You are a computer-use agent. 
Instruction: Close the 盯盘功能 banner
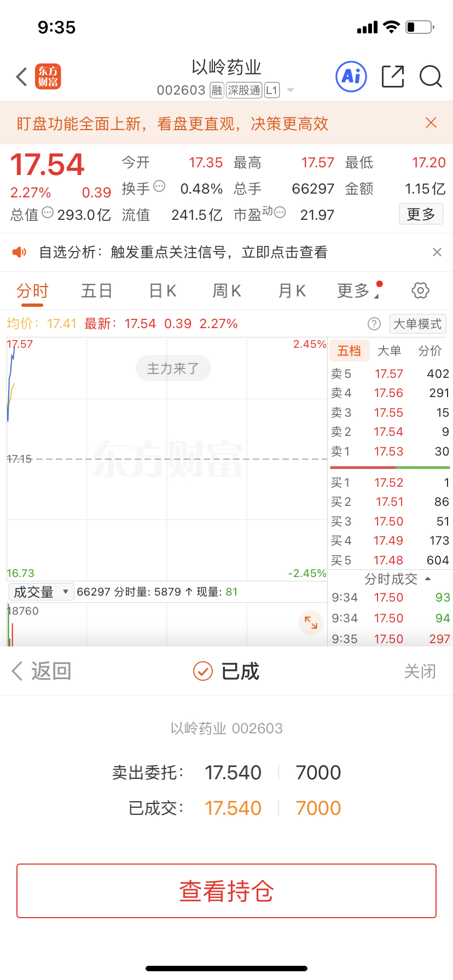(431, 122)
